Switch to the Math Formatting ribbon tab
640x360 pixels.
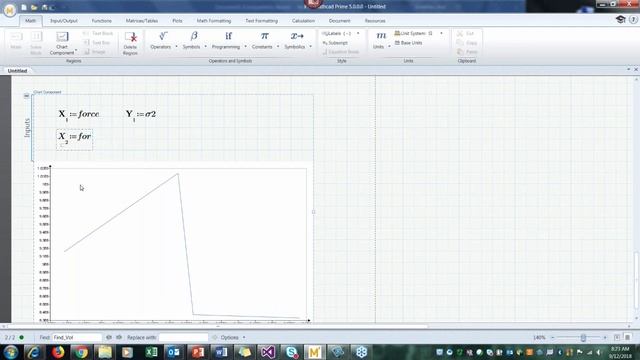(x=214, y=20)
